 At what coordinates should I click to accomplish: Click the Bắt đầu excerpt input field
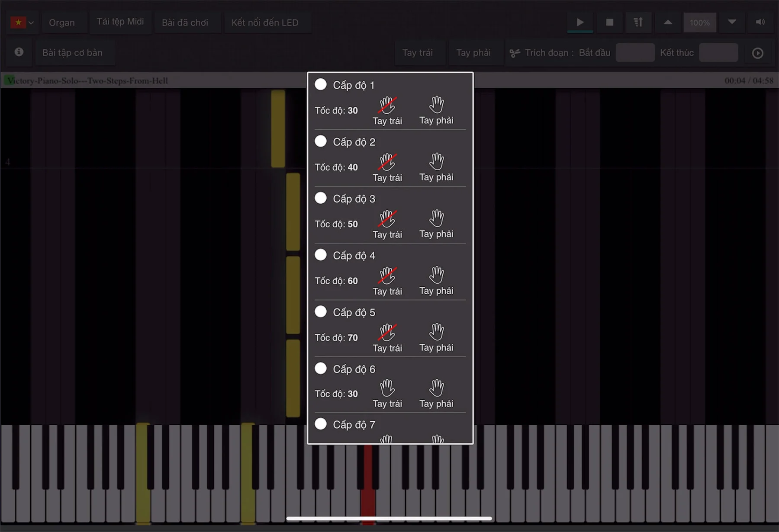click(x=635, y=53)
